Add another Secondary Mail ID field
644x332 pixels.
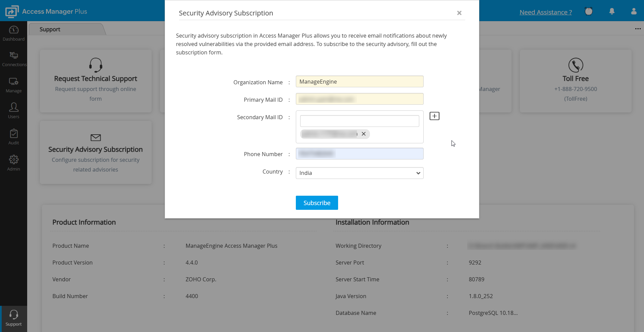pos(434,116)
